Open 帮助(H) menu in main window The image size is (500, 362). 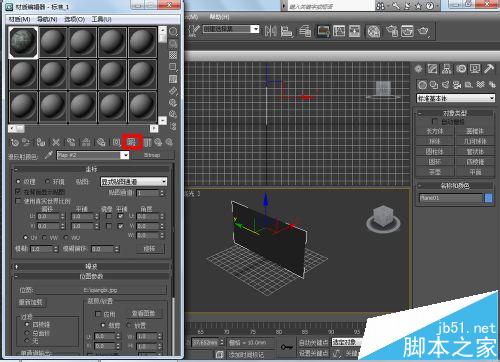coord(219,17)
